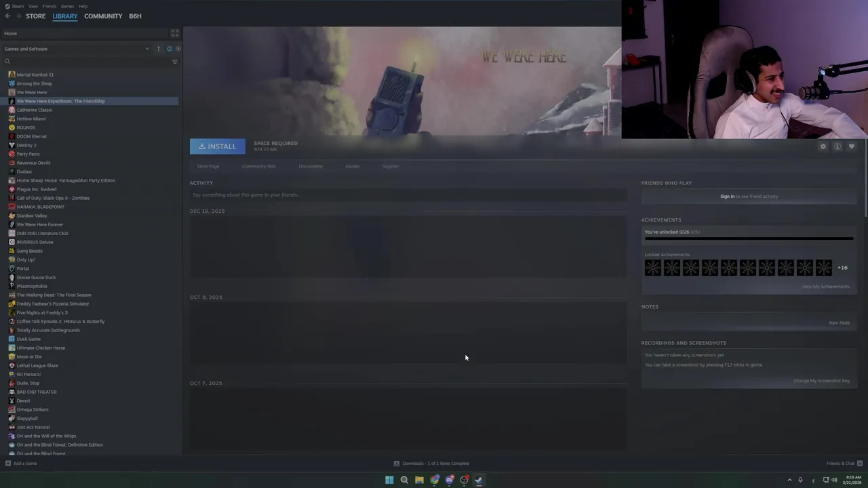Open Windows Start menu
This screenshot has width=868, height=488.
click(389, 480)
